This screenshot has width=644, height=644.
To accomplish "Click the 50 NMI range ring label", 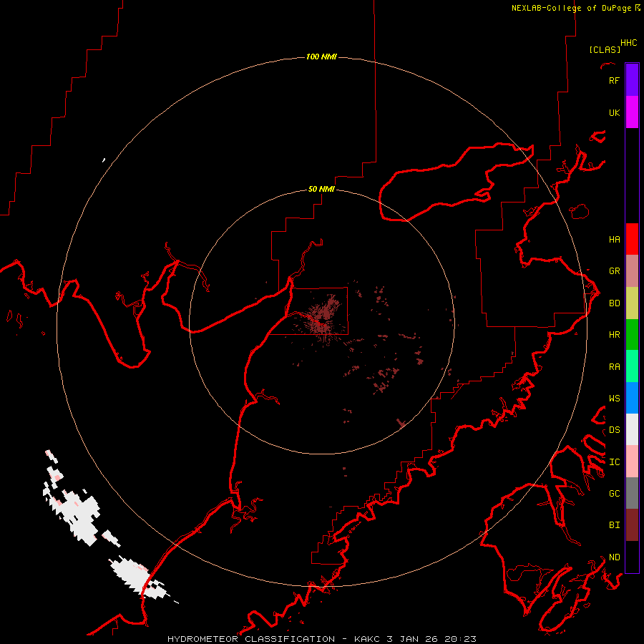I will [x=321, y=190].
